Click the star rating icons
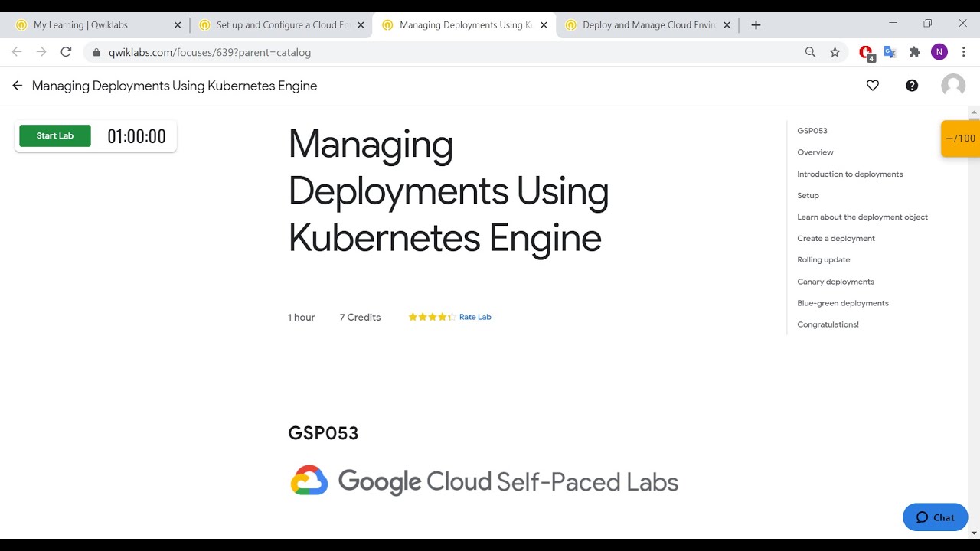The height and width of the screenshot is (551, 980). [x=432, y=317]
